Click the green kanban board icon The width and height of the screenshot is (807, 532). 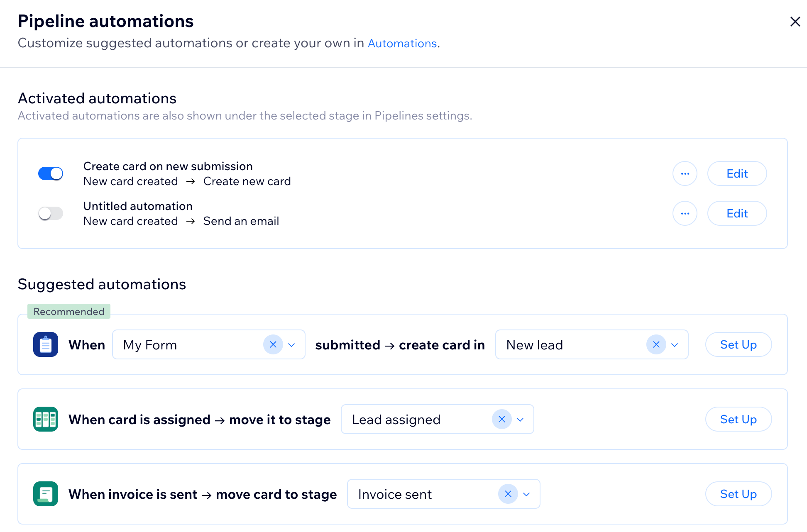(x=46, y=419)
